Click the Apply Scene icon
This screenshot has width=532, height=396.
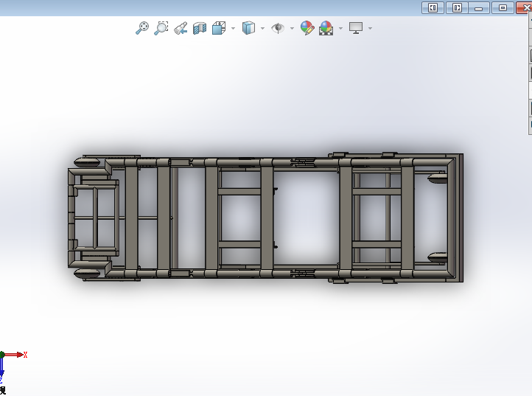(x=326, y=28)
